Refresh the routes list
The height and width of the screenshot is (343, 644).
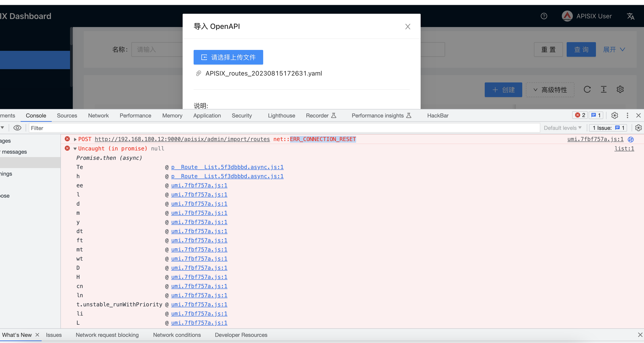(x=587, y=89)
